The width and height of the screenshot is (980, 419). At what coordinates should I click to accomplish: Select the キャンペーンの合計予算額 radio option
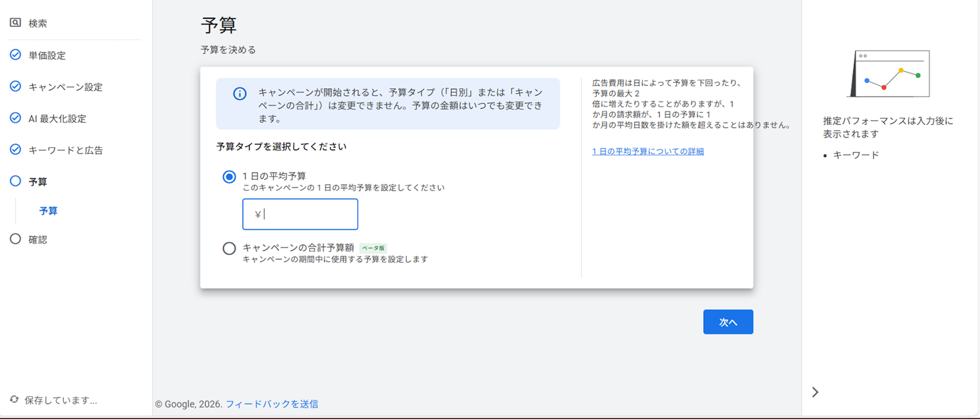tap(229, 249)
